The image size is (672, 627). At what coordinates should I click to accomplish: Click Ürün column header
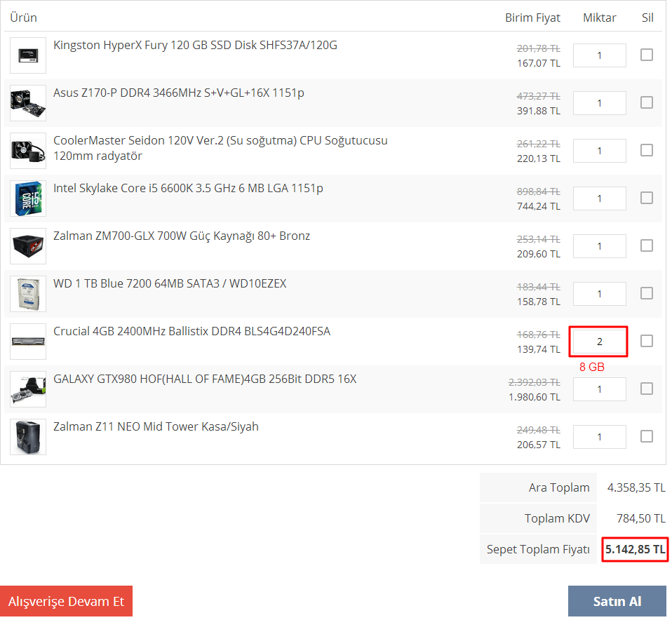(24, 18)
